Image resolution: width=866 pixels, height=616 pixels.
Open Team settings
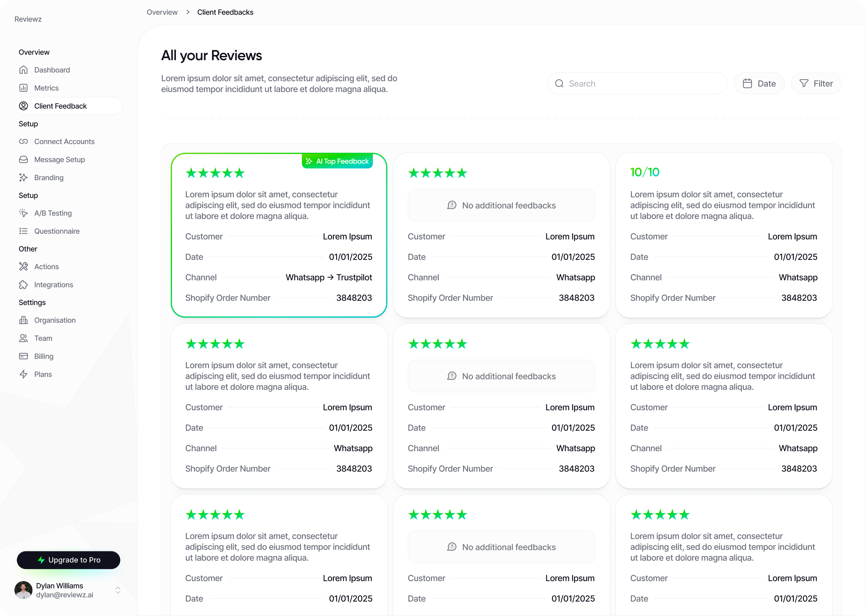[68, 338]
